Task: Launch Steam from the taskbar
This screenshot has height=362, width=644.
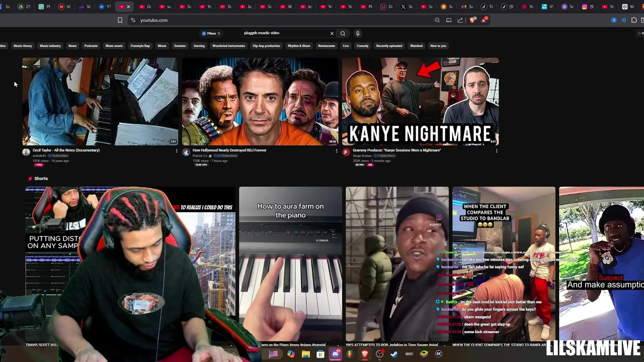Action: (x=394, y=354)
